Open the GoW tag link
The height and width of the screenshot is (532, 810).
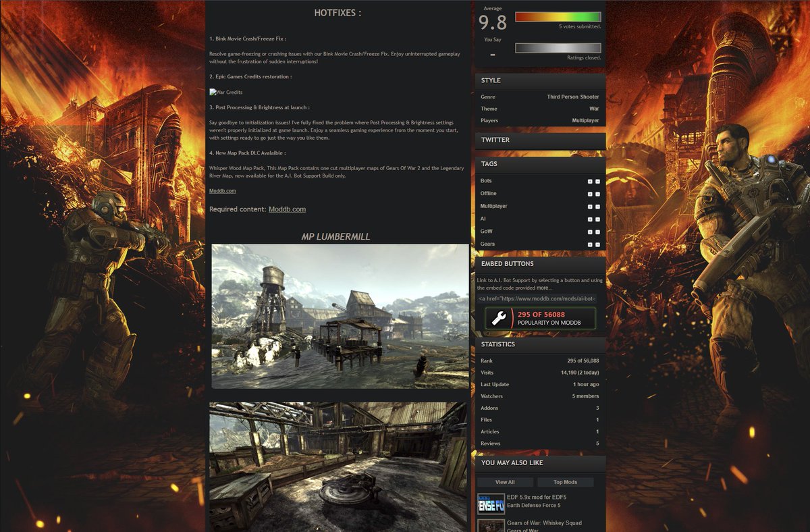click(486, 232)
